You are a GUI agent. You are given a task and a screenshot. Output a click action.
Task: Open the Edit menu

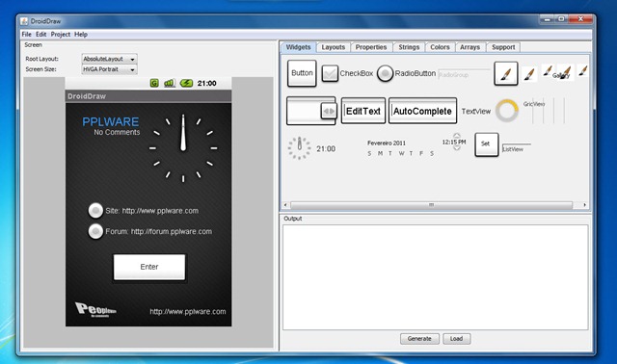[x=40, y=35]
